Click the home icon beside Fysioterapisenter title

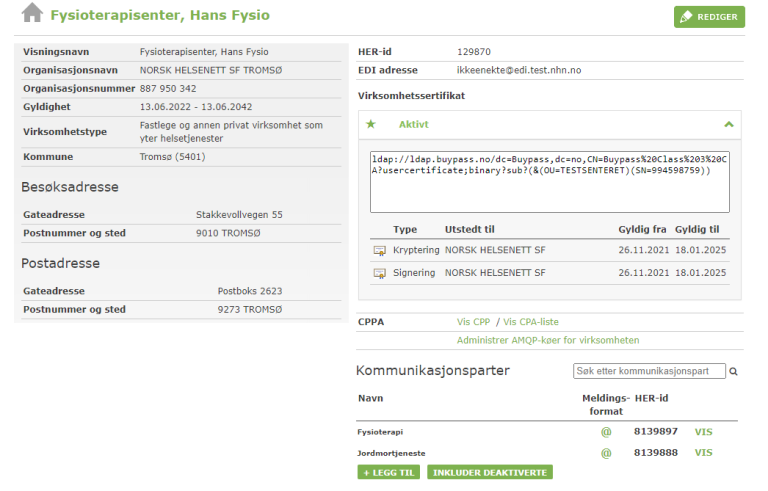[x=33, y=14]
